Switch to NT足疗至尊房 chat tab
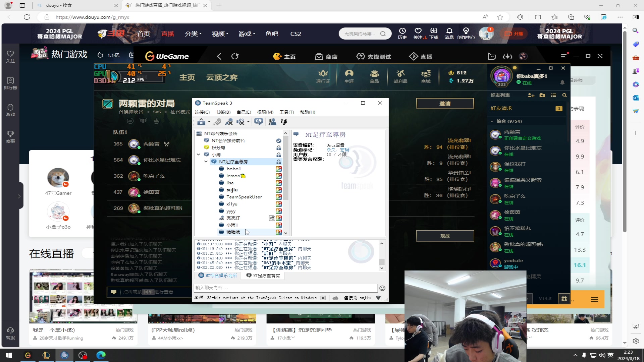The width and height of the screenshot is (644, 362). 263,276
